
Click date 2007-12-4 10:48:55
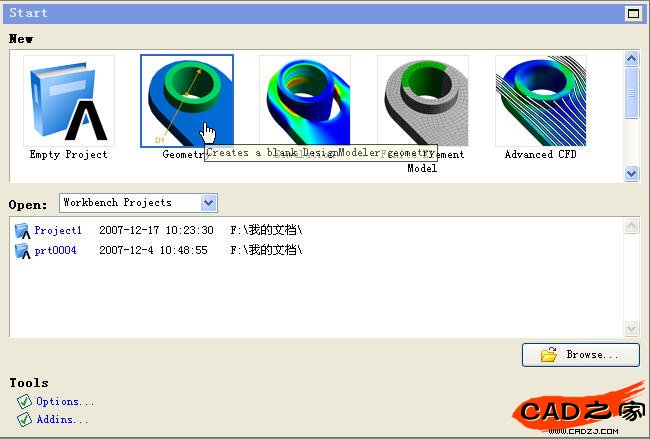click(x=153, y=250)
